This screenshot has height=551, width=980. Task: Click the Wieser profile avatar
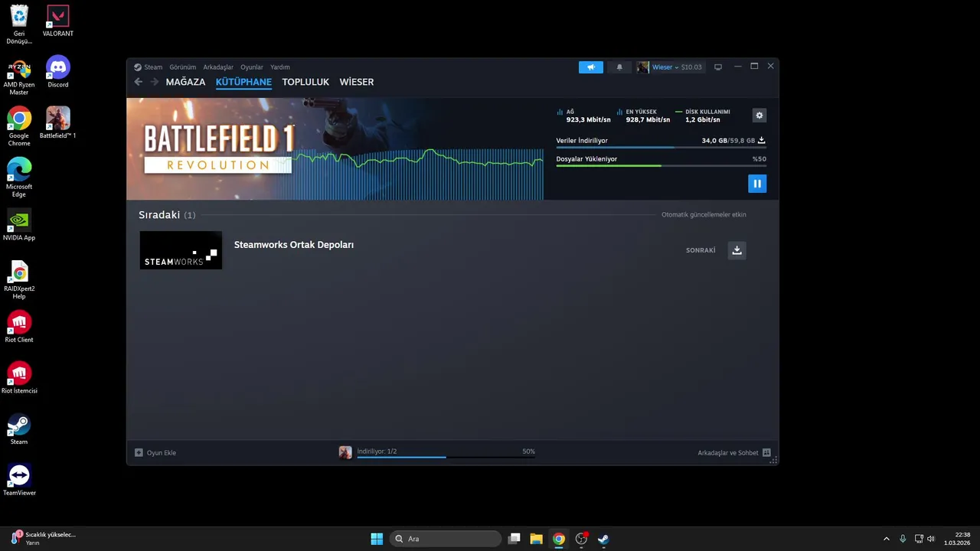(x=643, y=67)
